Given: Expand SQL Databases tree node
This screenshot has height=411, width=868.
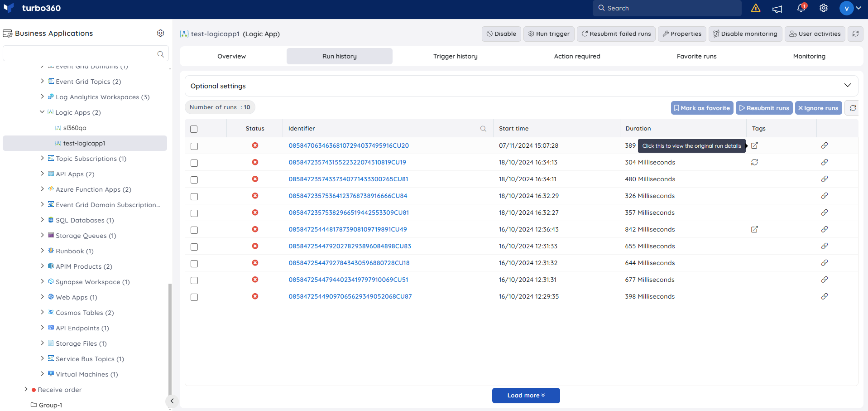Looking at the screenshot, I should point(42,220).
